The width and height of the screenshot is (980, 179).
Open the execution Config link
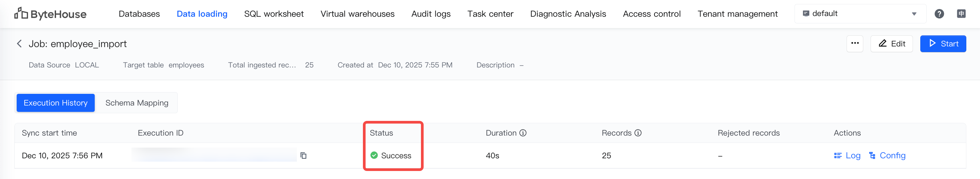coord(887,155)
